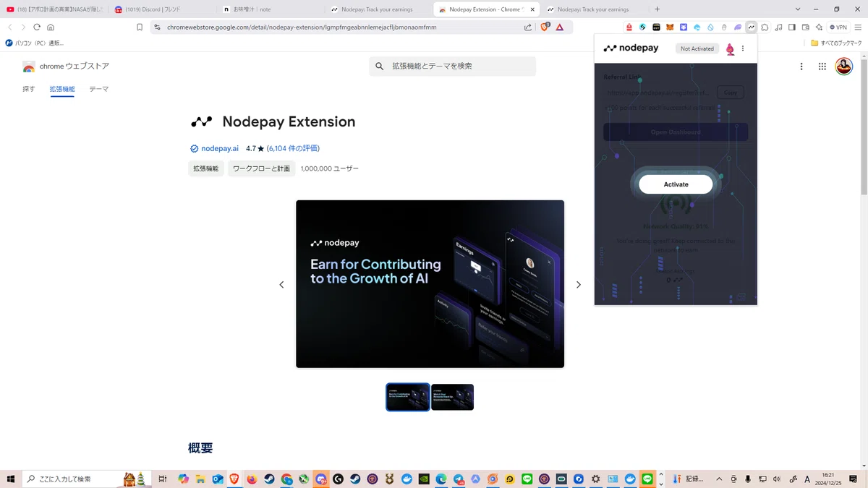This screenshot has width=868, height=488.
Task: Open the 6,104 件の評価 reviews link
Action: tap(293, 148)
